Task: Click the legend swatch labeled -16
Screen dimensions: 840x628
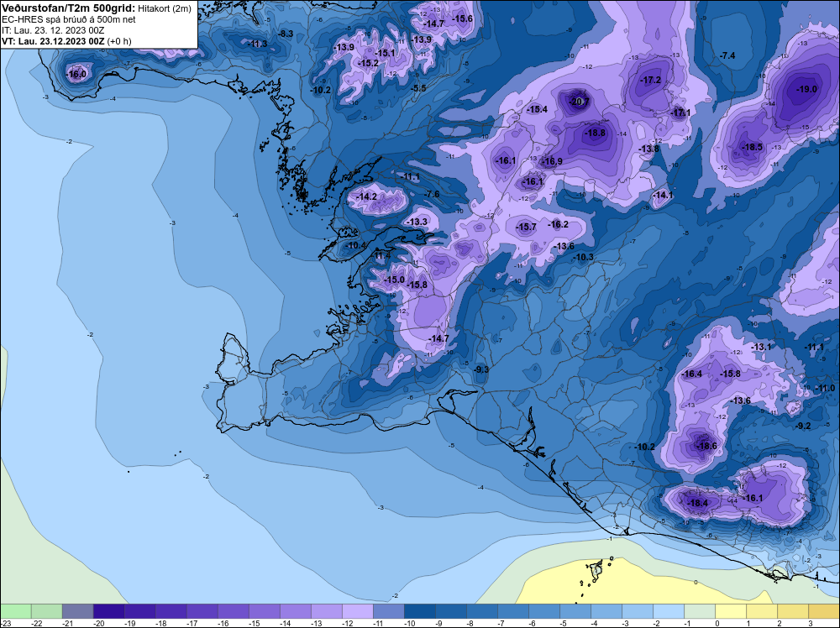Action: click(233, 611)
